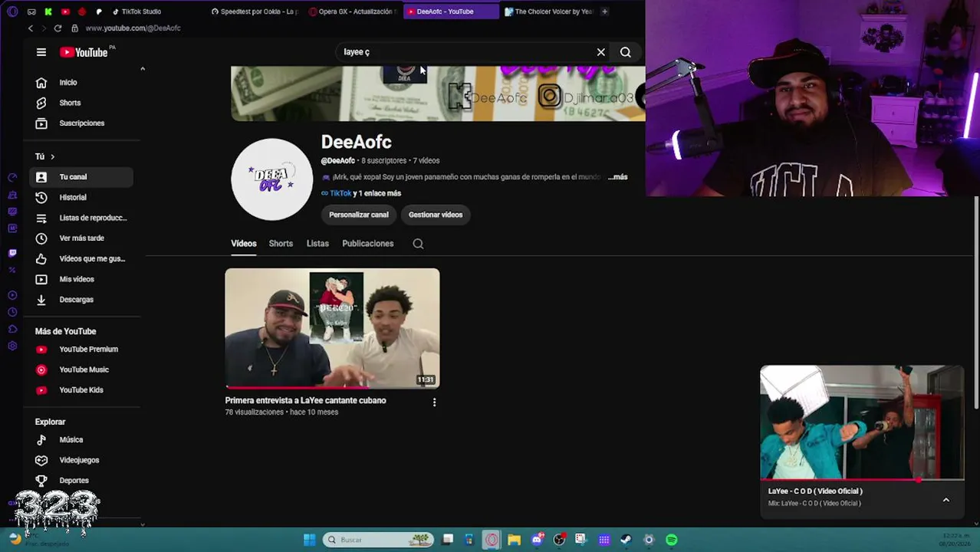Open Shorts in the sidebar
980x552 pixels.
[81, 103]
